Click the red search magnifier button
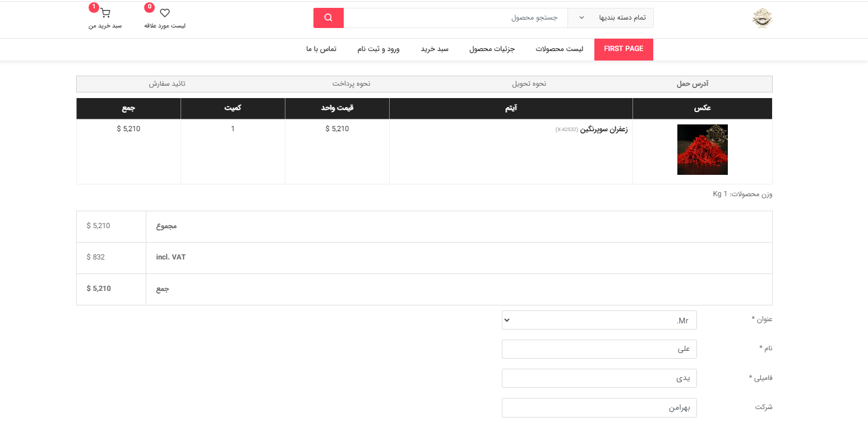This screenshot has height=422, width=868. click(328, 18)
